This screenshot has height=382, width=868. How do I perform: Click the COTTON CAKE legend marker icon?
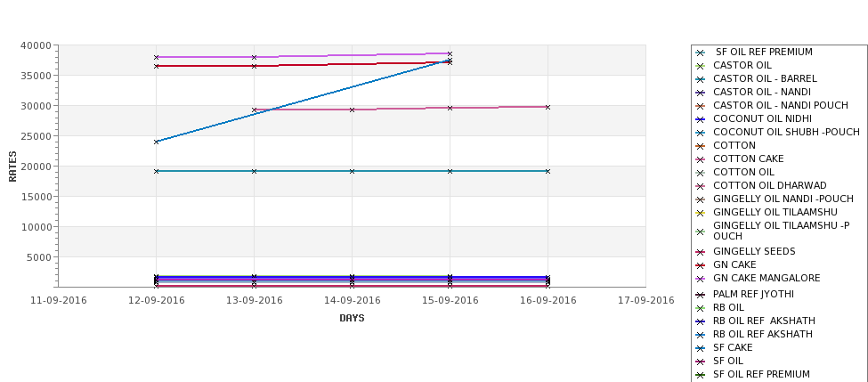[x=701, y=159]
